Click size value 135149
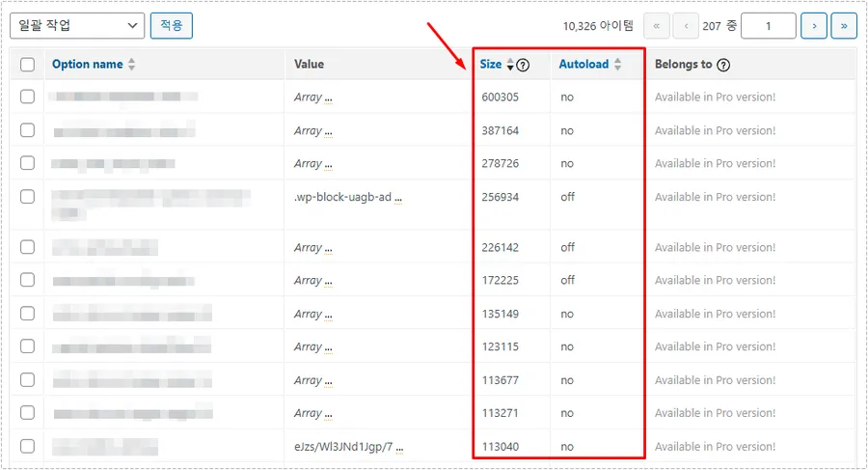The height and width of the screenshot is (470, 868). click(500, 314)
